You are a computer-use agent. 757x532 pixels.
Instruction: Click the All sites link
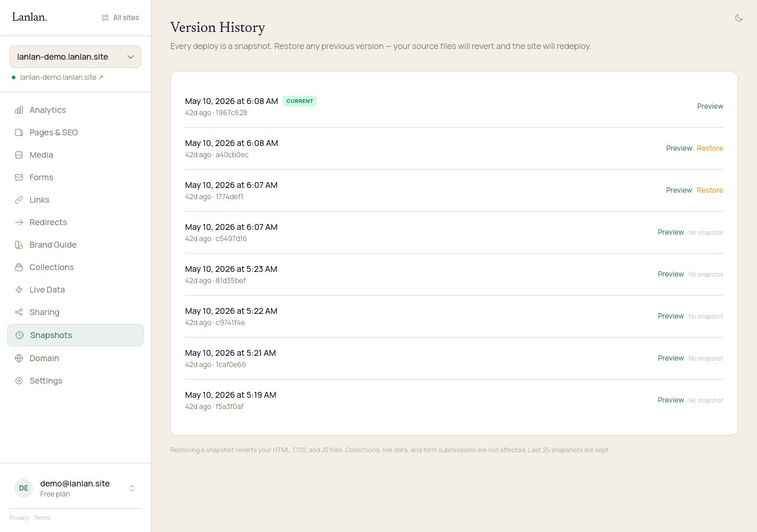pos(121,18)
